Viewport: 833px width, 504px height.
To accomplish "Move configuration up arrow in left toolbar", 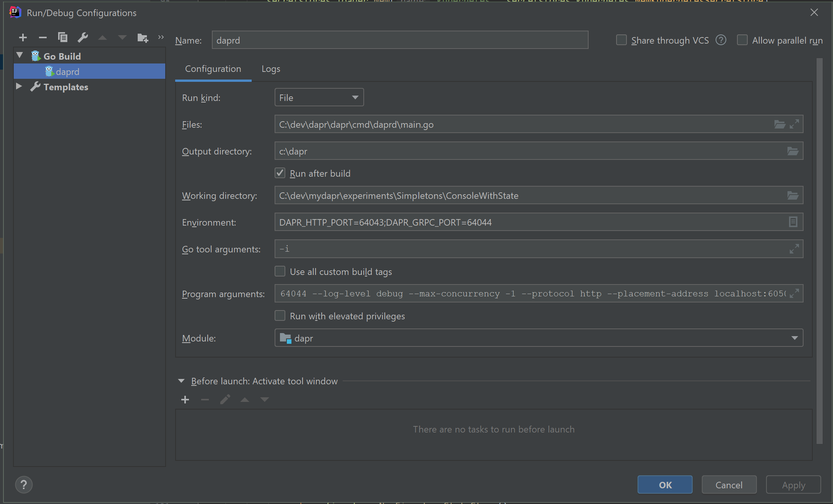I will pos(102,37).
